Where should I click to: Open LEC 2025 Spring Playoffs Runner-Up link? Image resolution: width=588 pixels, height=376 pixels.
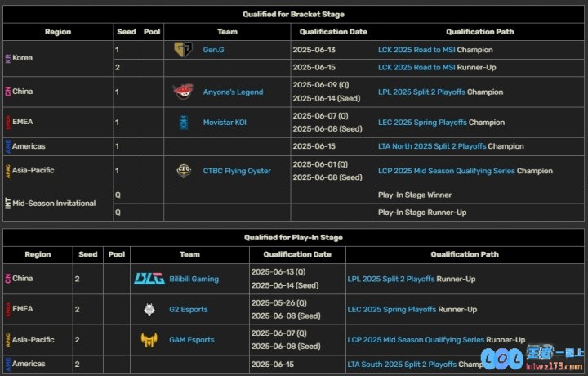point(391,310)
